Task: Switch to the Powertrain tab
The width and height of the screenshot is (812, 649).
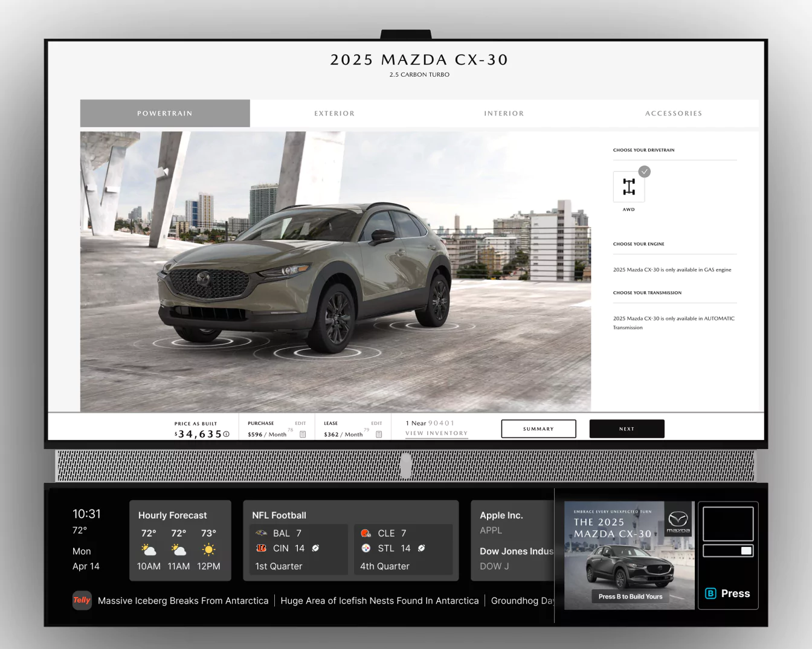Action: 165,113
